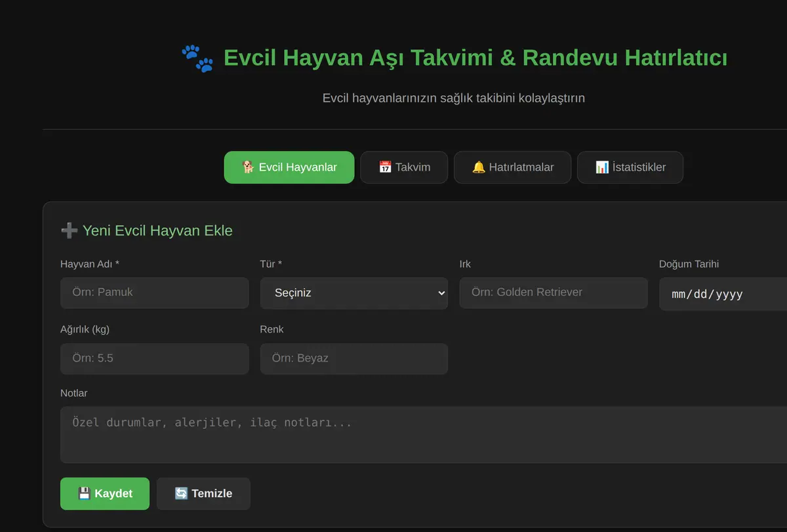The width and height of the screenshot is (787, 532).
Task: Click the Yeni Evcil Hayvan Ekle heading
Action: coord(146,231)
